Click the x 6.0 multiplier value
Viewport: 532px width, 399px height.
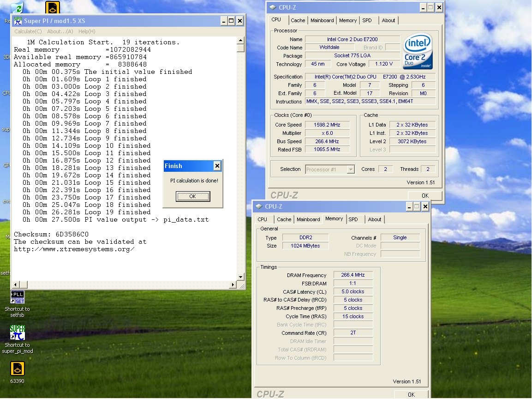pyautogui.click(x=327, y=133)
